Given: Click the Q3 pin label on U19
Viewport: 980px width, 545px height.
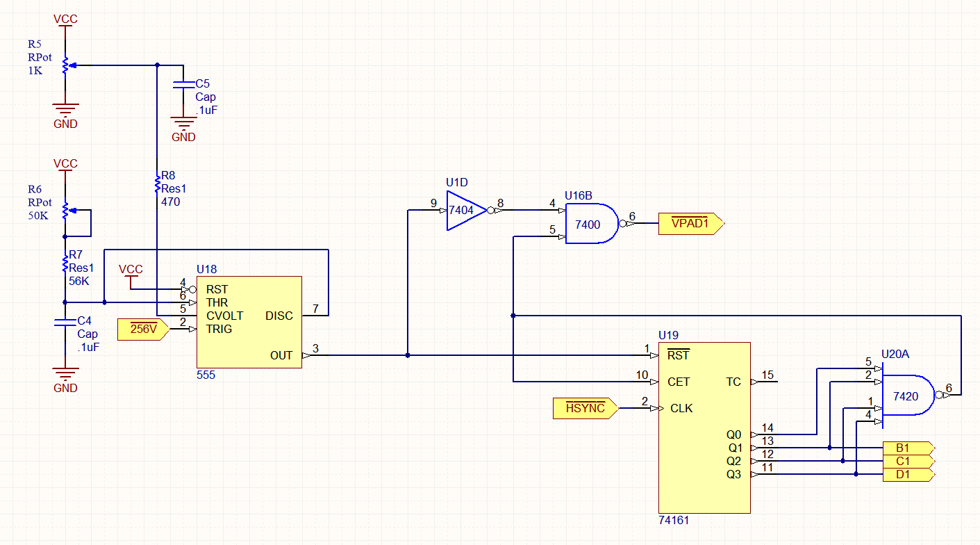Looking at the screenshot, I should coord(734,474).
